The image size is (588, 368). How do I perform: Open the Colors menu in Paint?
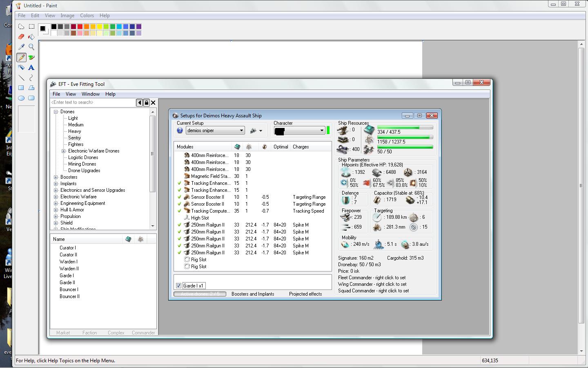(87, 16)
